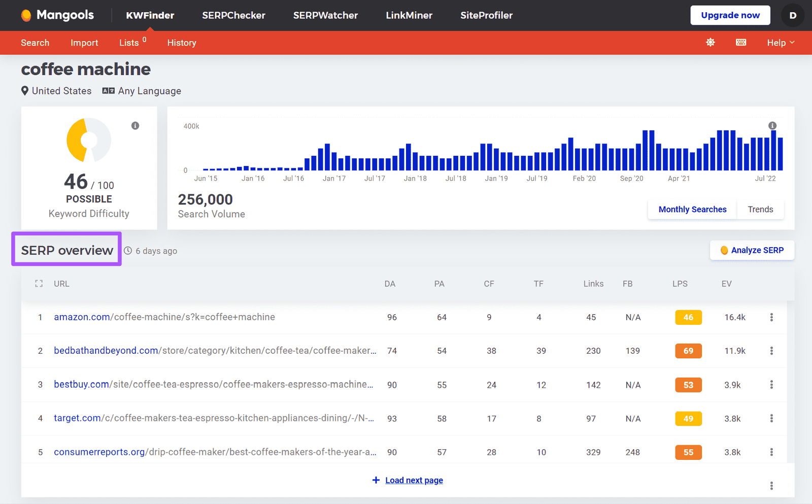This screenshot has width=812, height=504.
Task: Toggle dark mode sun icon
Action: 710,42
